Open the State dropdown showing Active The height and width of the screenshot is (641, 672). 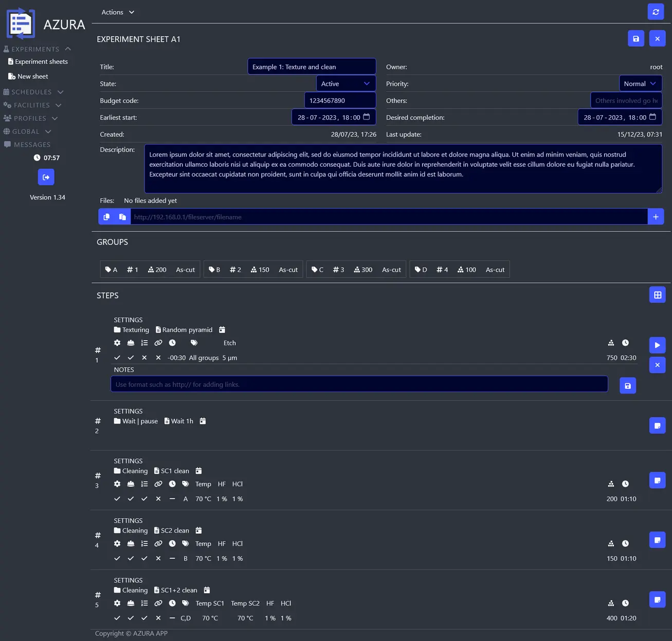[346, 83]
